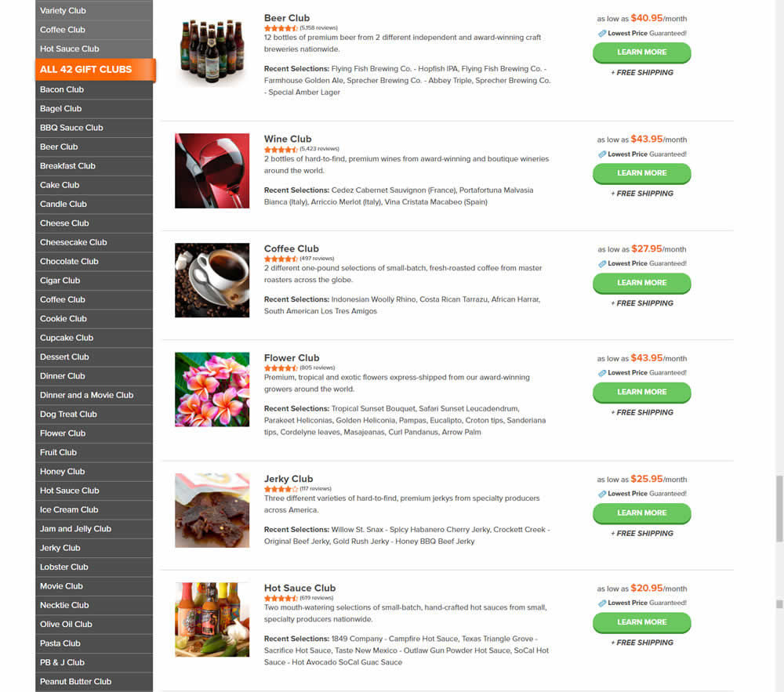This screenshot has width=784, height=692.
Task: Open Bacon Club in sidebar
Action: 94,89
